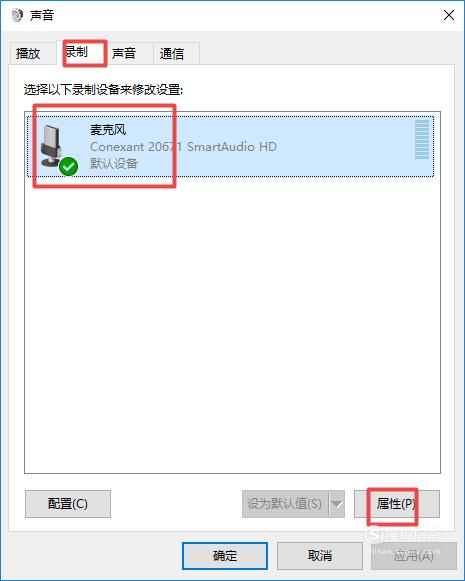Click the speaker icon in the title bar
Viewport: 465px width, 581px height.
pos(16,15)
